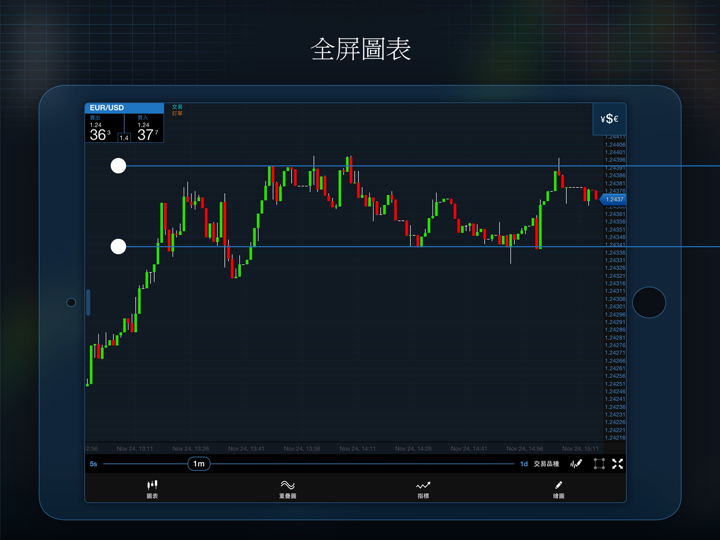Open the 指標 indicators icon

tap(423, 488)
